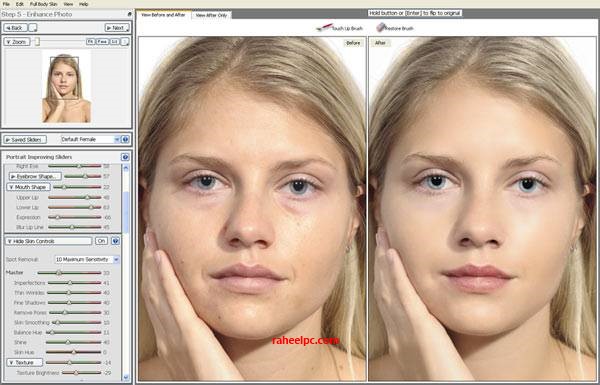Collapse the Zoom section
The image size is (600, 385).
point(17,42)
